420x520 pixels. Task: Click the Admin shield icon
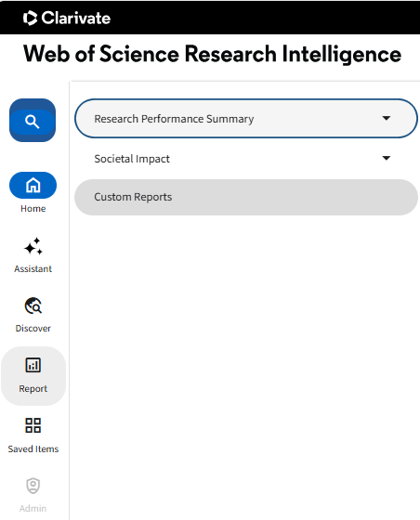[33, 486]
